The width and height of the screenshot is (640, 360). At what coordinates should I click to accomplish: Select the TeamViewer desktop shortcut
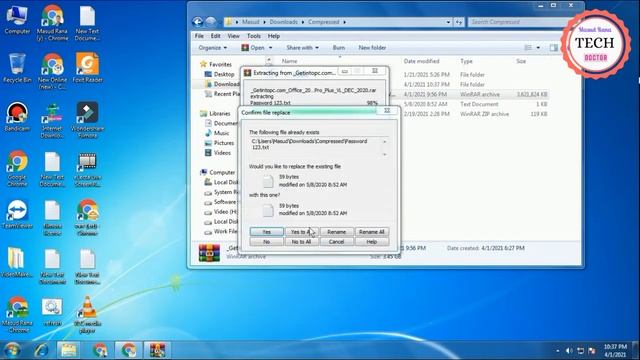17,214
